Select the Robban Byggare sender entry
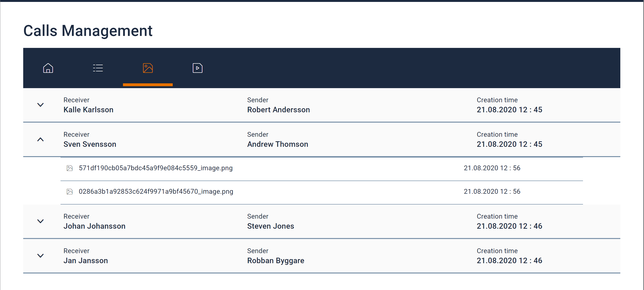The width and height of the screenshot is (644, 290). (276, 261)
